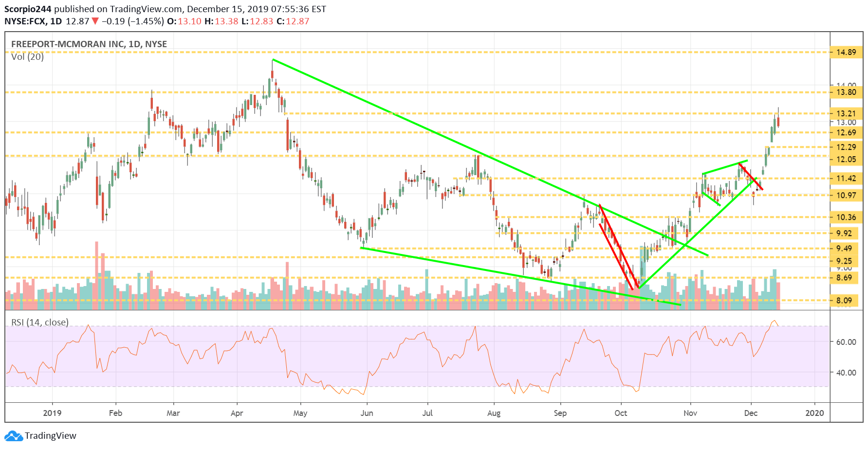Click the Oct label on time axis
This screenshot has width=868, height=449.
pyautogui.click(x=621, y=413)
